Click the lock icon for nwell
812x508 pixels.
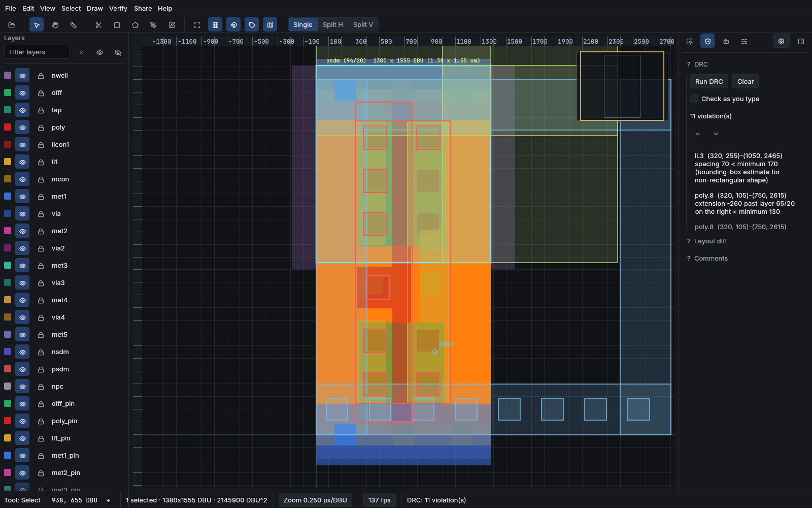tap(41, 76)
